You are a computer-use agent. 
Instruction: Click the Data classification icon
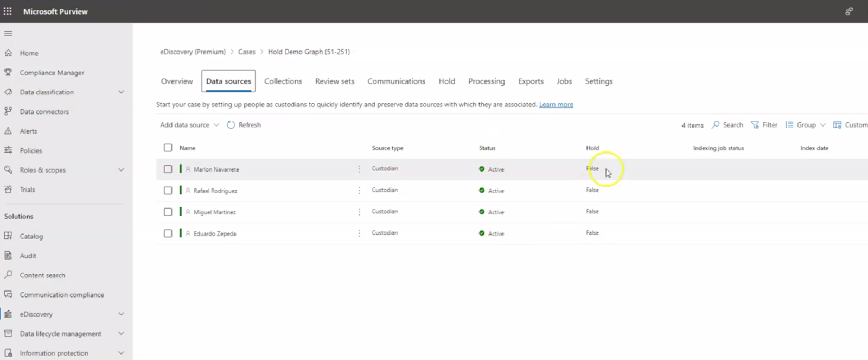click(8, 92)
